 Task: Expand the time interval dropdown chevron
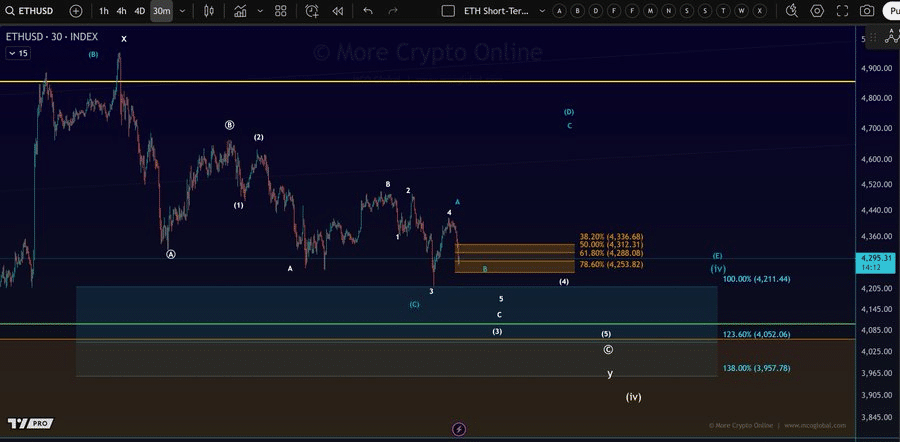click(x=183, y=11)
